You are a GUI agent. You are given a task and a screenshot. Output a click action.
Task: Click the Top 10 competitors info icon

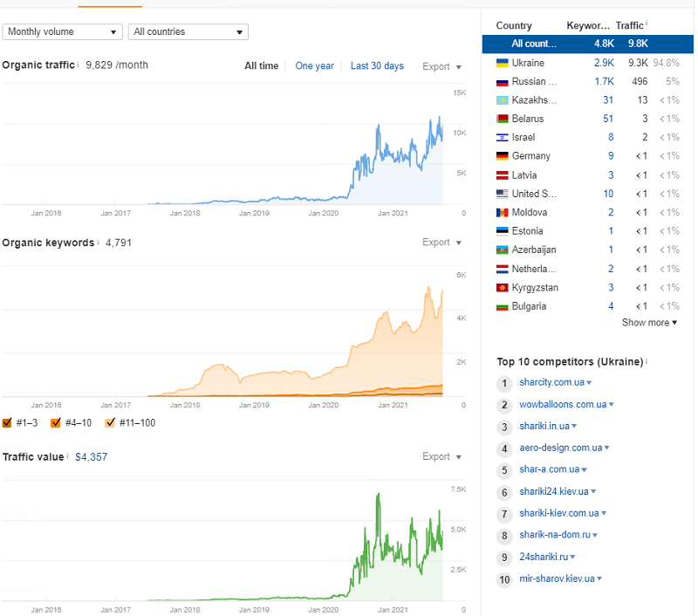click(647, 361)
